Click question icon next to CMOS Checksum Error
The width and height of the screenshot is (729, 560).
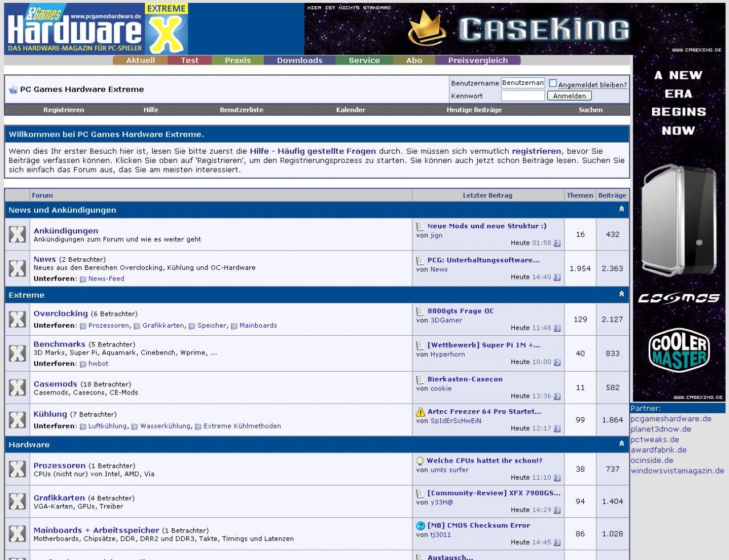click(x=420, y=526)
